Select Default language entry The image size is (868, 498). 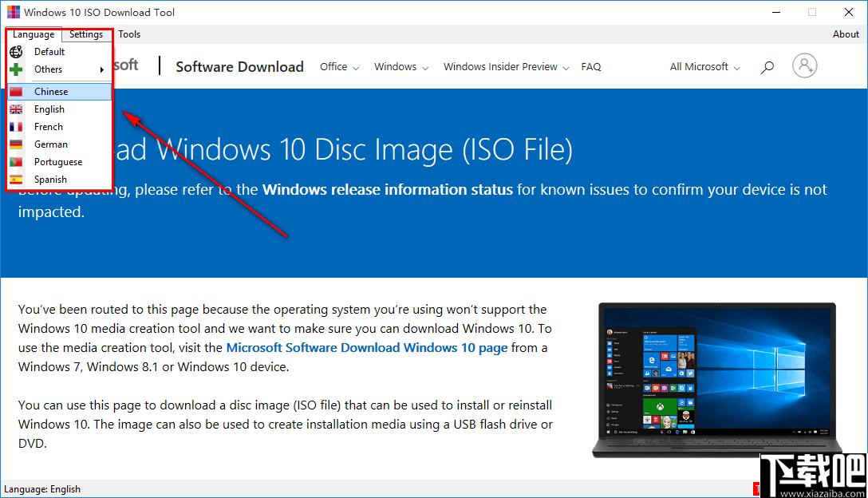[59, 52]
